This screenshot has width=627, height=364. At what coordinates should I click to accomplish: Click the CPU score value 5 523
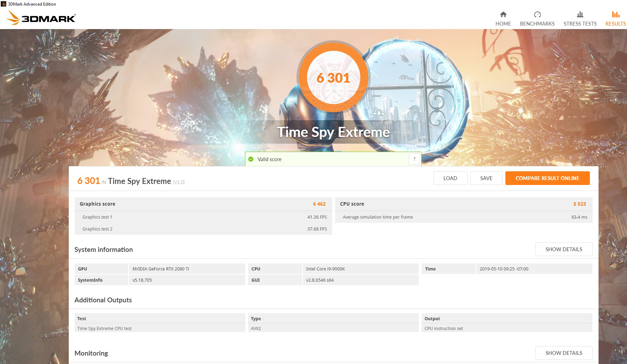pyautogui.click(x=580, y=204)
